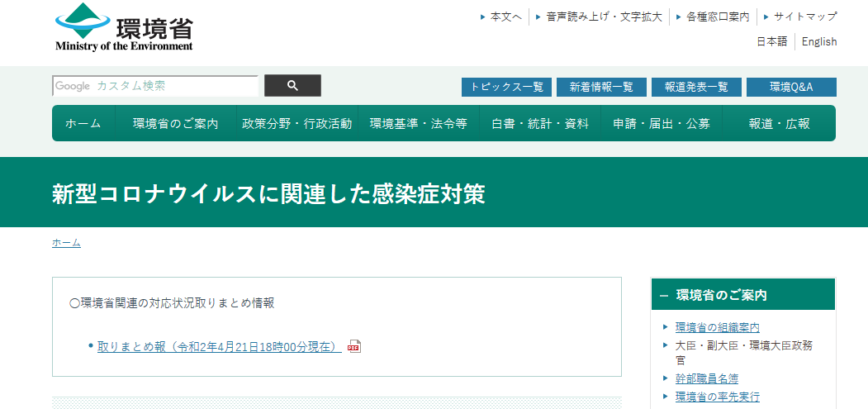The height and width of the screenshot is (409, 868).
Task: Click the ホーム breadcrumb link
Action: tap(66, 243)
